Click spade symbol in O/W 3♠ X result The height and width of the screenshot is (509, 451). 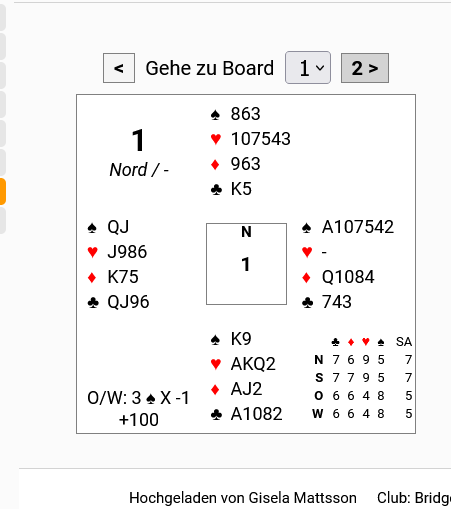151,399
